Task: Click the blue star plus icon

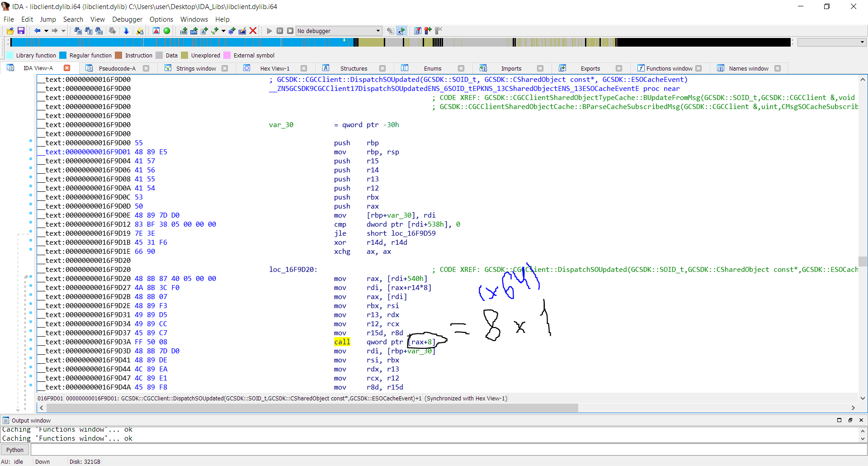Action: (232, 31)
